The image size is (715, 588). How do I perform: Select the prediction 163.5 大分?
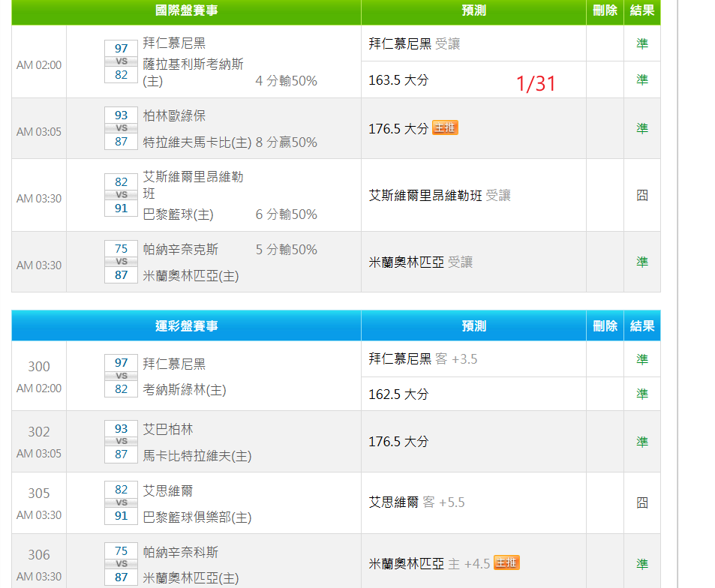click(398, 80)
